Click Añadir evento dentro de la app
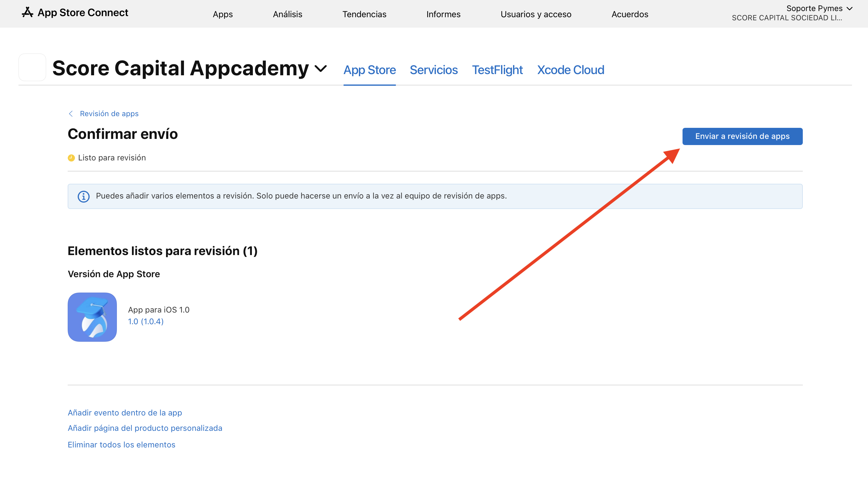Image resolution: width=868 pixels, height=480 pixels. pos(125,413)
